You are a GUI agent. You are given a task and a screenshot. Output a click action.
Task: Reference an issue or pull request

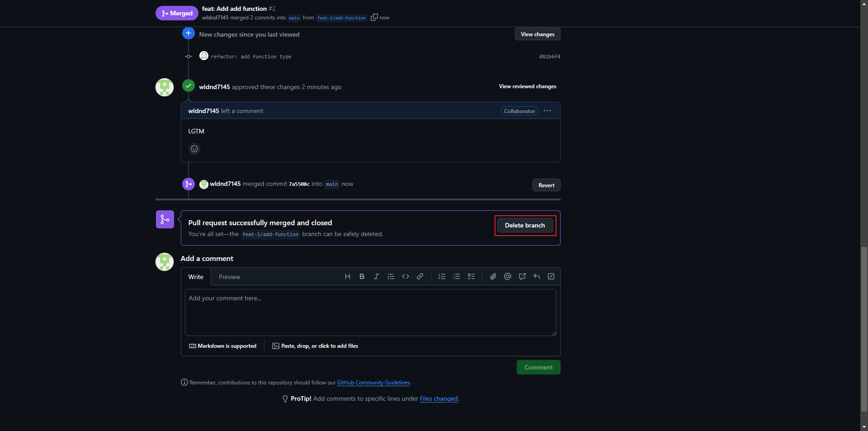tap(522, 276)
